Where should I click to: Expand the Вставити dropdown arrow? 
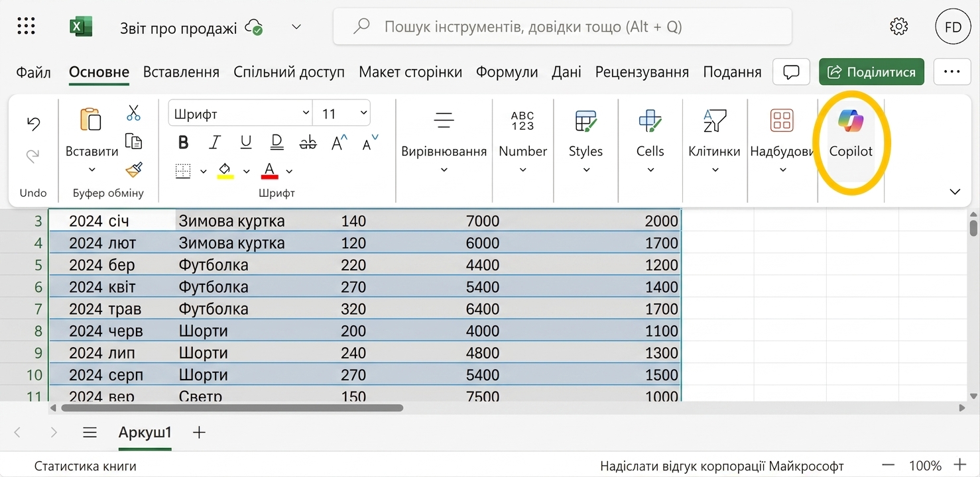coord(92,170)
